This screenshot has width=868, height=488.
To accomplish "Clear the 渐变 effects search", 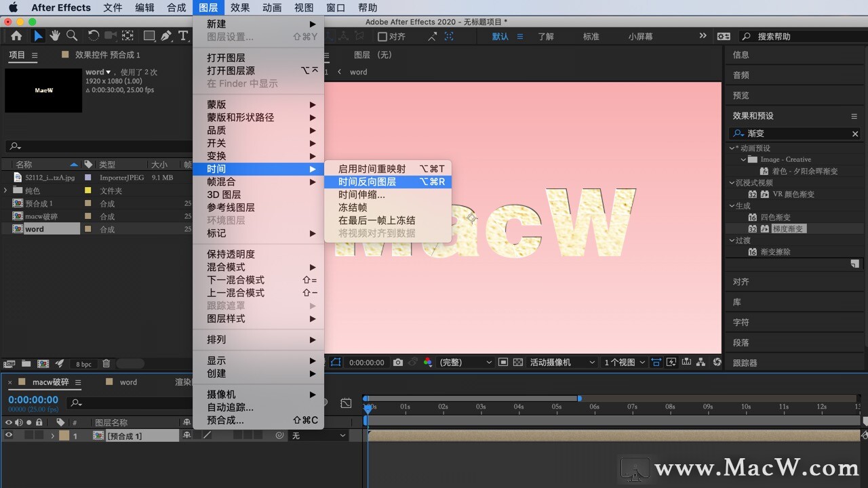I will click(x=855, y=134).
